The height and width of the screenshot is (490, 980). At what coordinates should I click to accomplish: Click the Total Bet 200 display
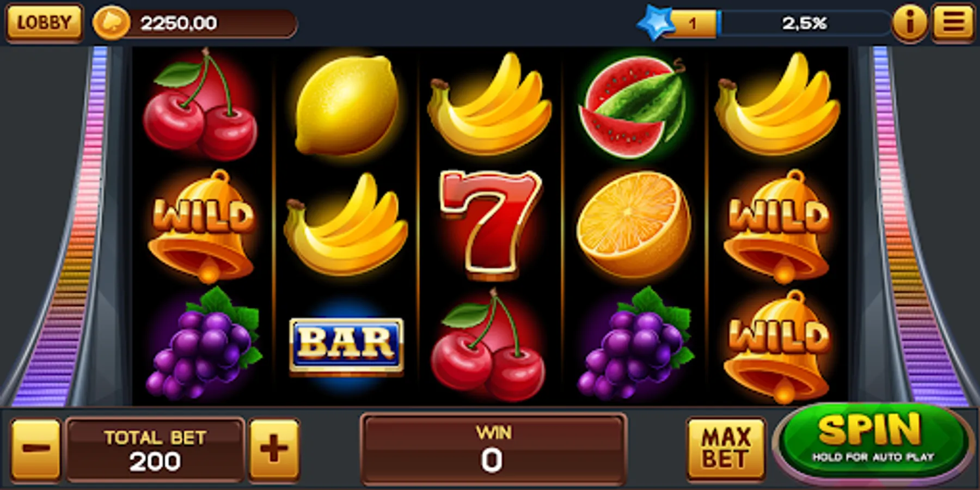point(155,450)
